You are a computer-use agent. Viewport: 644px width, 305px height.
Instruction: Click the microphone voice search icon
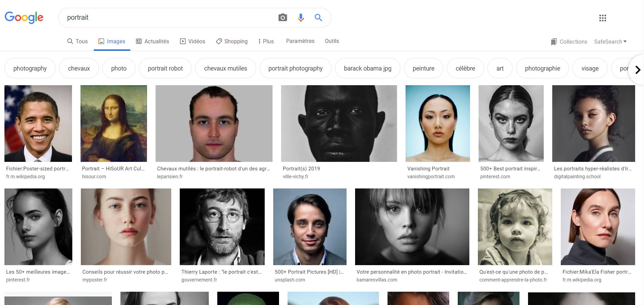point(301,18)
